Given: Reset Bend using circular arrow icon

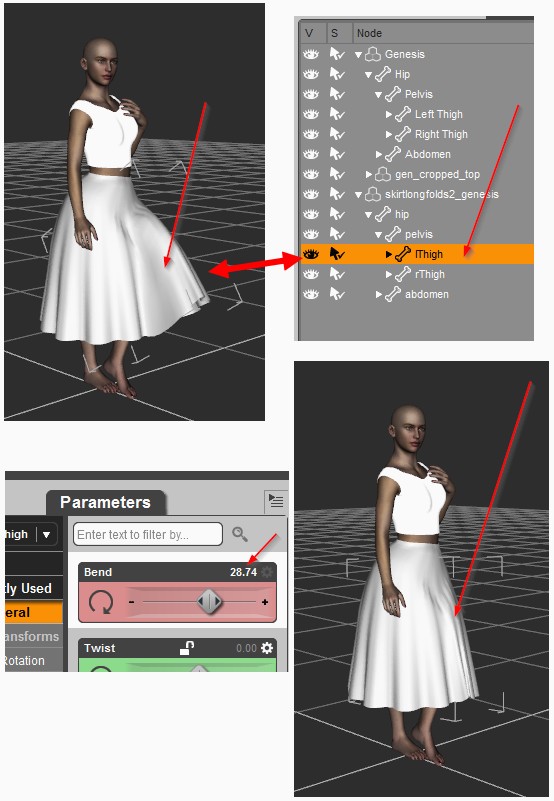Looking at the screenshot, I should click(x=101, y=602).
